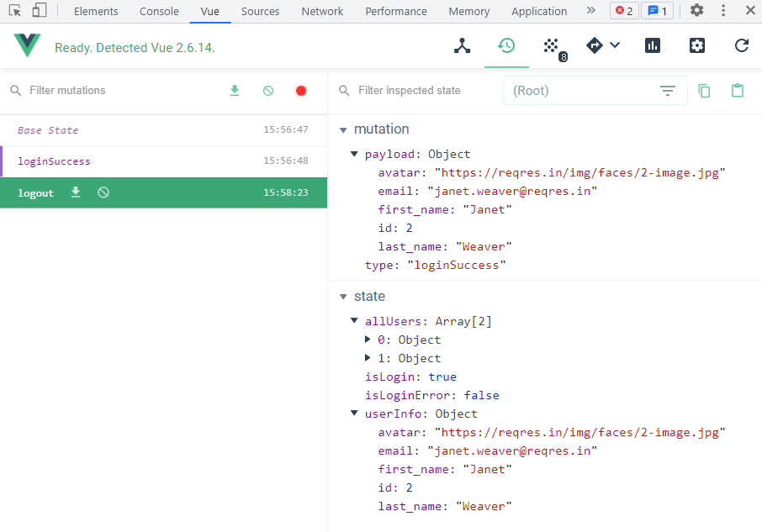
Task: Import state clipboard icon
Action: 738,90
